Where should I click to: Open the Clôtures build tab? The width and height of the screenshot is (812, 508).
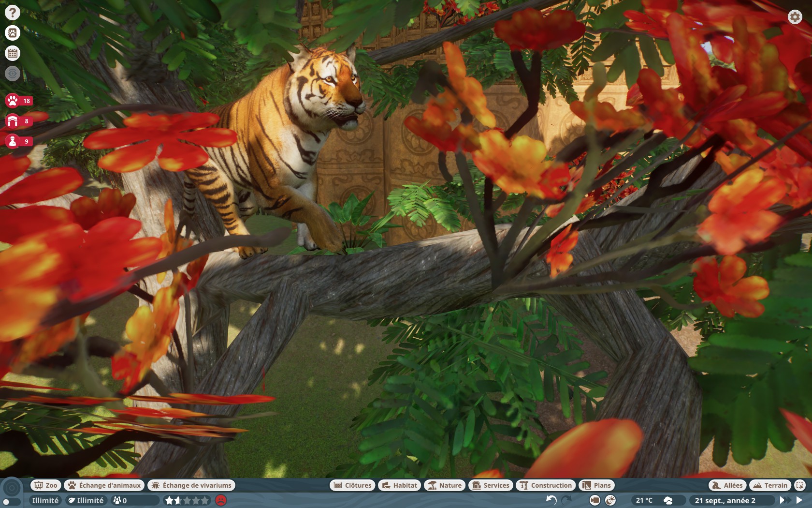click(352, 485)
